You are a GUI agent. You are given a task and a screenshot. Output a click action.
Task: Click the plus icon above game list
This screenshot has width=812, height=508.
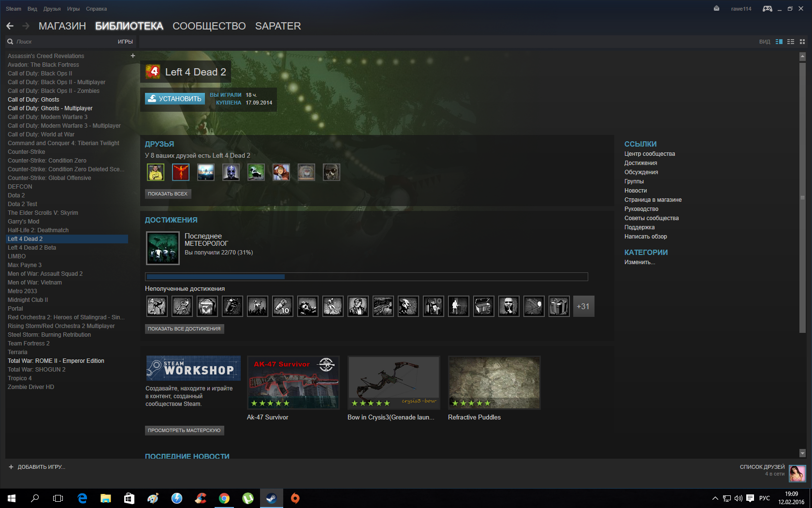[133, 56]
